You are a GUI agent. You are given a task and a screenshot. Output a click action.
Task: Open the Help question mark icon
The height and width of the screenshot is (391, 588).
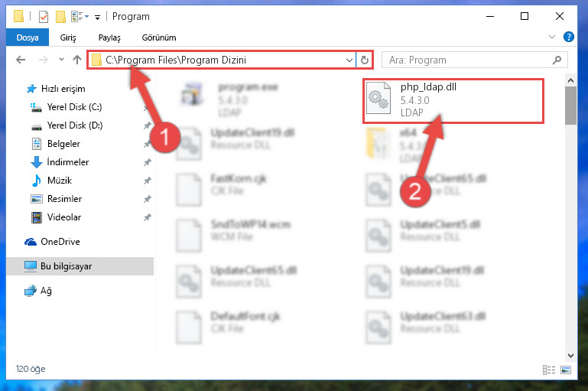pos(568,37)
